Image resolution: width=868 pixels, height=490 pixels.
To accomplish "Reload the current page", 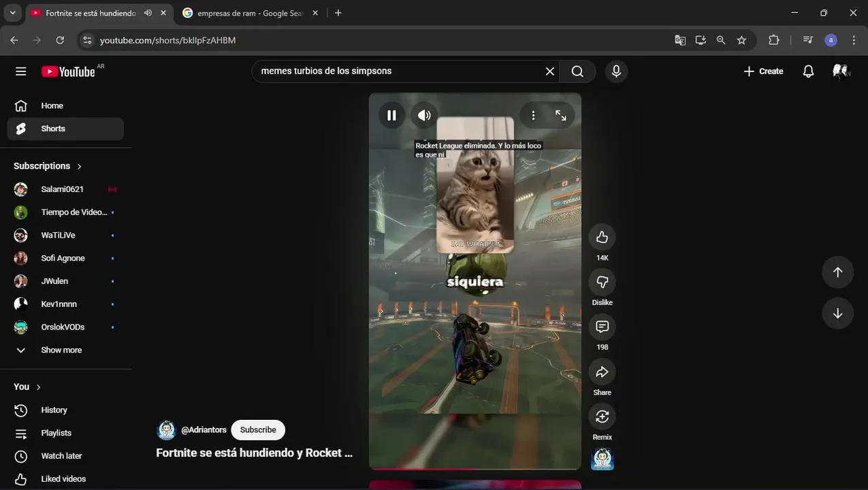I will point(60,40).
